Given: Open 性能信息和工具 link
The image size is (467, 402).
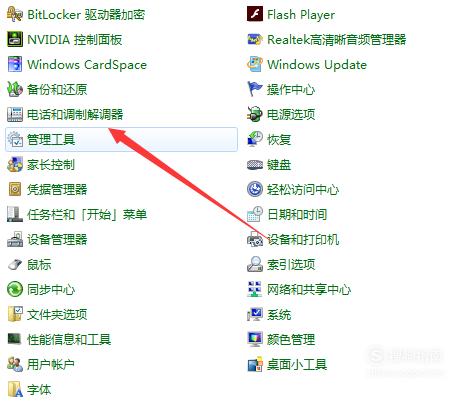Looking at the screenshot, I should click(69, 339).
